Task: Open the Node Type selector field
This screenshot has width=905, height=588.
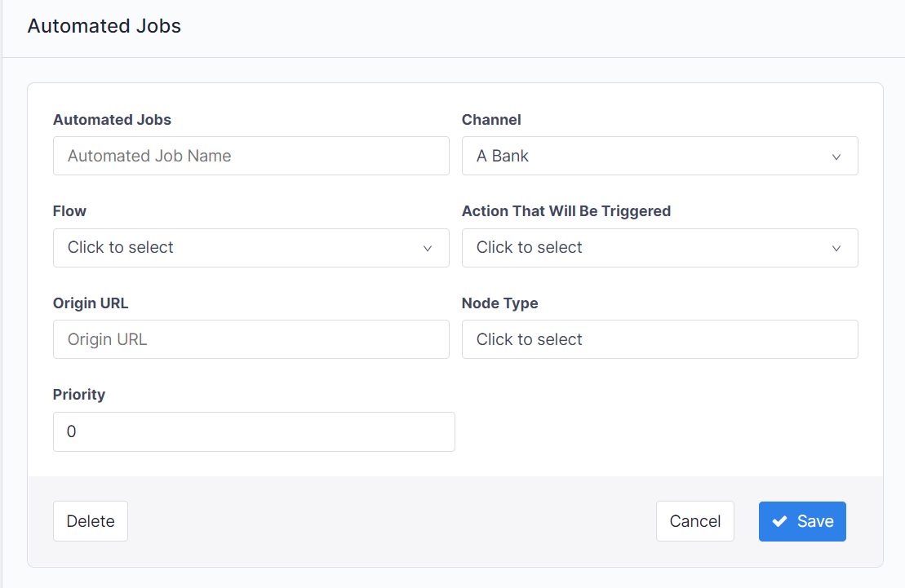Action: tap(659, 339)
